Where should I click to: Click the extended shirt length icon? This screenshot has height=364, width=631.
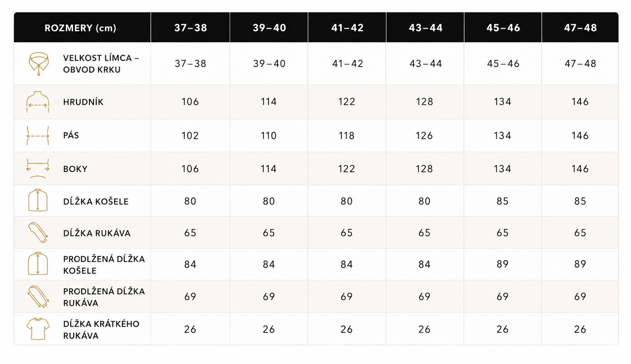point(38,264)
